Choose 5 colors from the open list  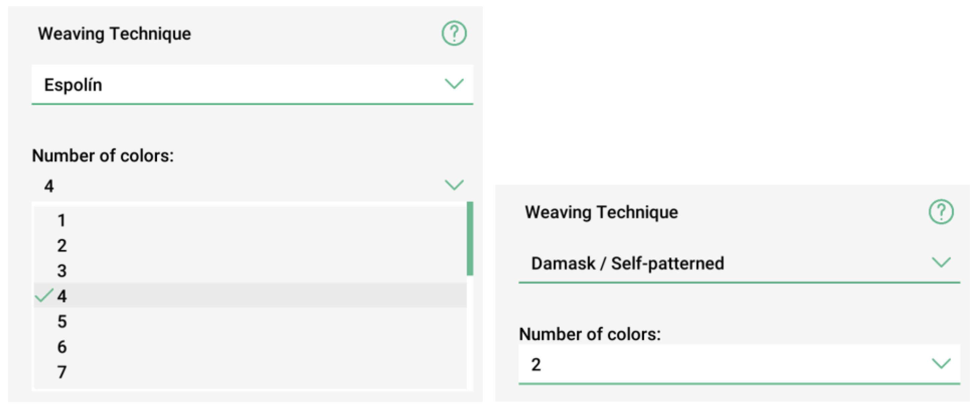click(x=62, y=322)
